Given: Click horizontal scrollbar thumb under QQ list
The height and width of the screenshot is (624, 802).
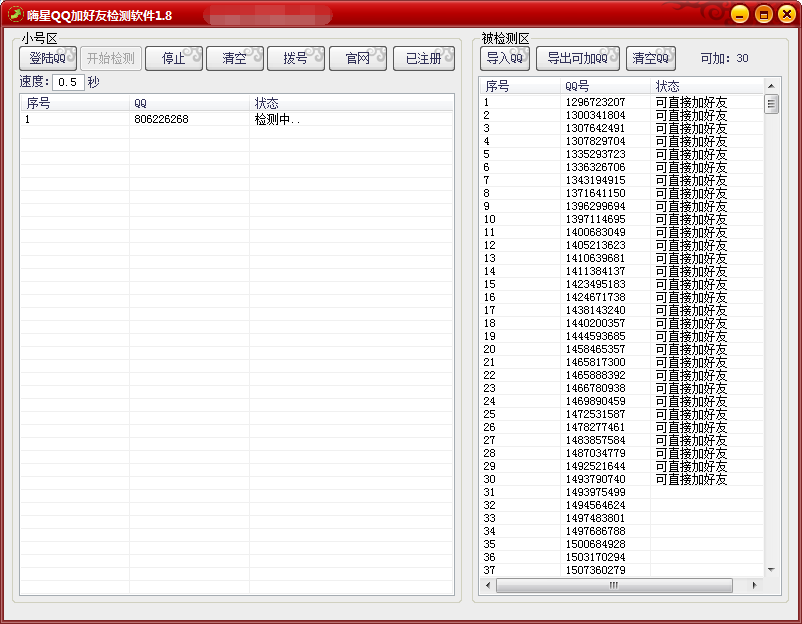Looking at the screenshot, I should pyautogui.click(x=614, y=585).
